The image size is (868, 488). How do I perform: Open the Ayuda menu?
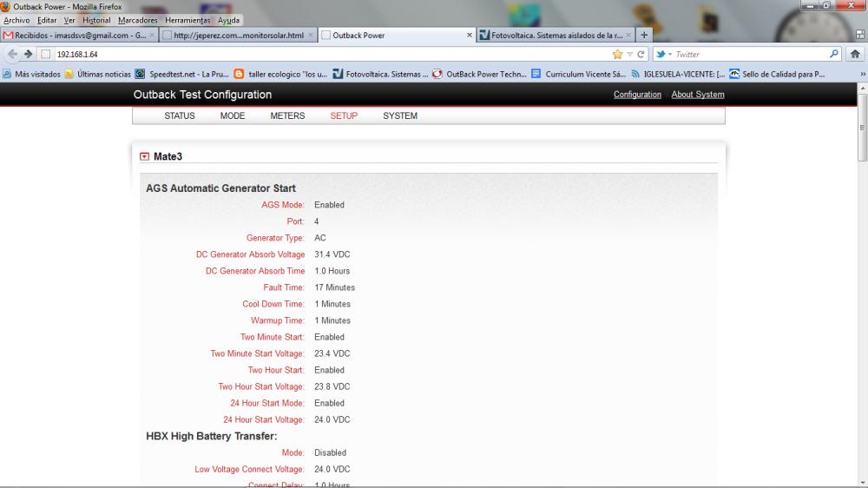point(228,20)
